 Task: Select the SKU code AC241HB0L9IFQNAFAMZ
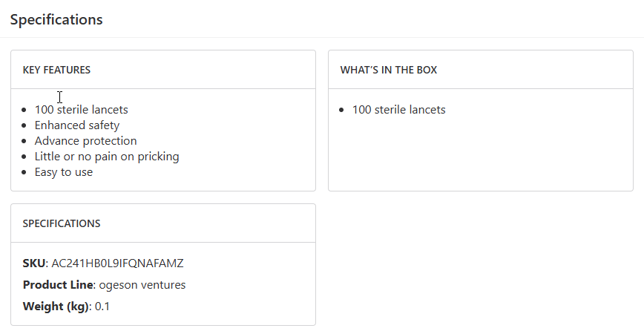tap(117, 263)
